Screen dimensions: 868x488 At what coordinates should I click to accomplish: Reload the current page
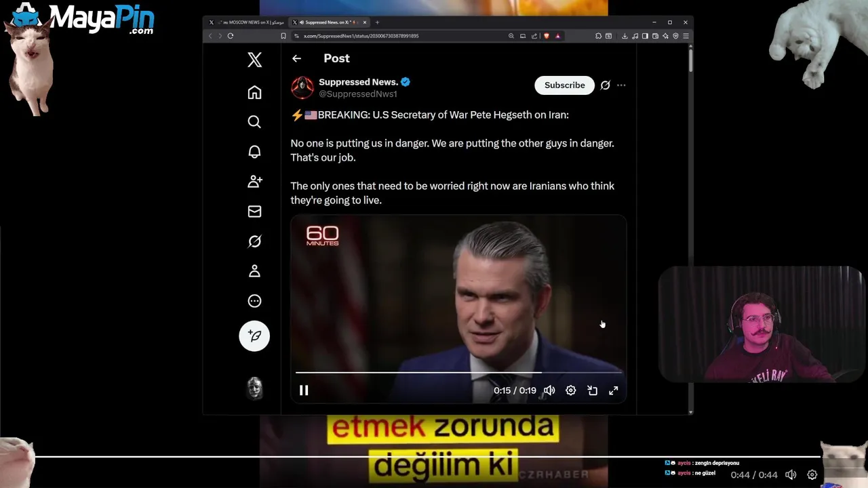click(231, 36)
